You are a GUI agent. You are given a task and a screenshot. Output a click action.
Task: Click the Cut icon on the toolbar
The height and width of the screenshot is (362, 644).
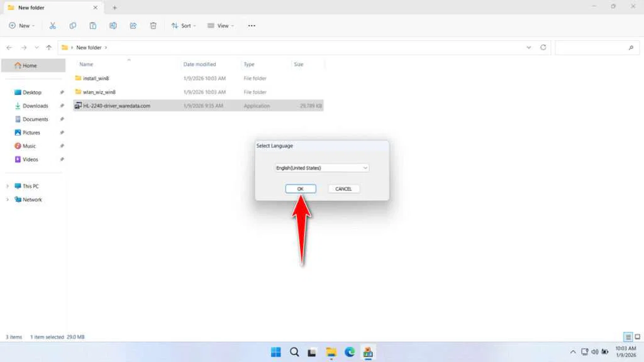[53, 25]
